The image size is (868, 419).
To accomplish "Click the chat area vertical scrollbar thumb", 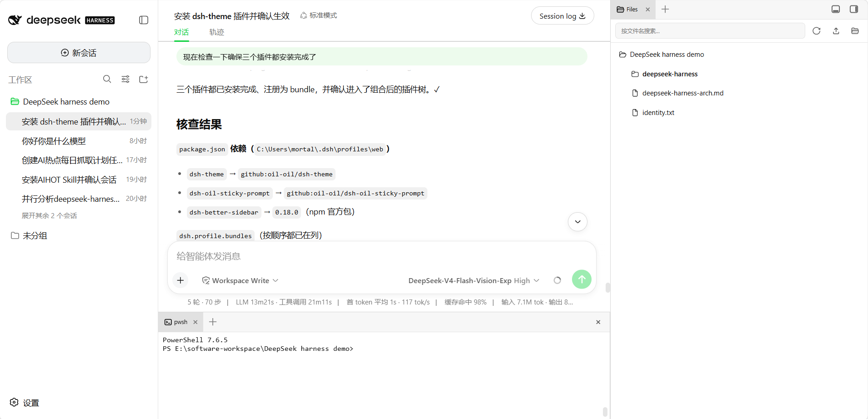I will tap(607, 288).
